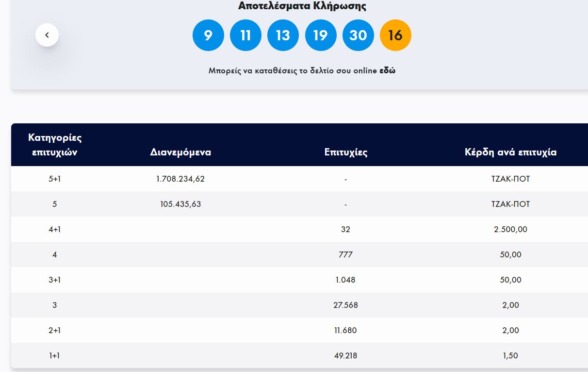
Task: Click the 'Διανεμόμενα' column header
Action: click(180, 152)
